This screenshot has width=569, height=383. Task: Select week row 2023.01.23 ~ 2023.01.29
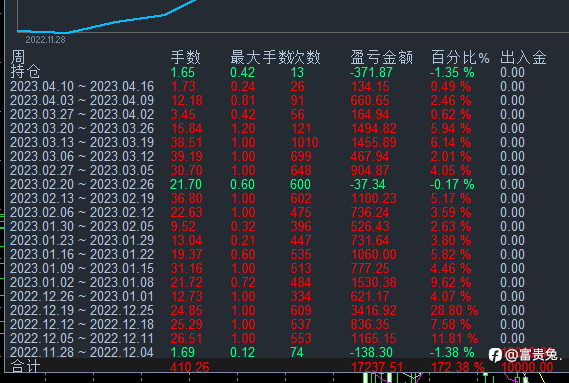pos(82,240)
